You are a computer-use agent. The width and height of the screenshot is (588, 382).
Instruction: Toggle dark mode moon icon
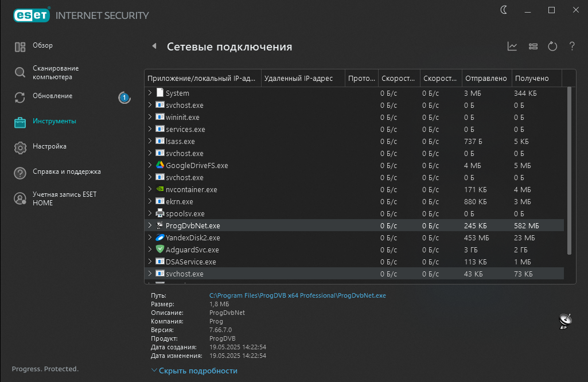pyautogui.click(x=504, y=10)
